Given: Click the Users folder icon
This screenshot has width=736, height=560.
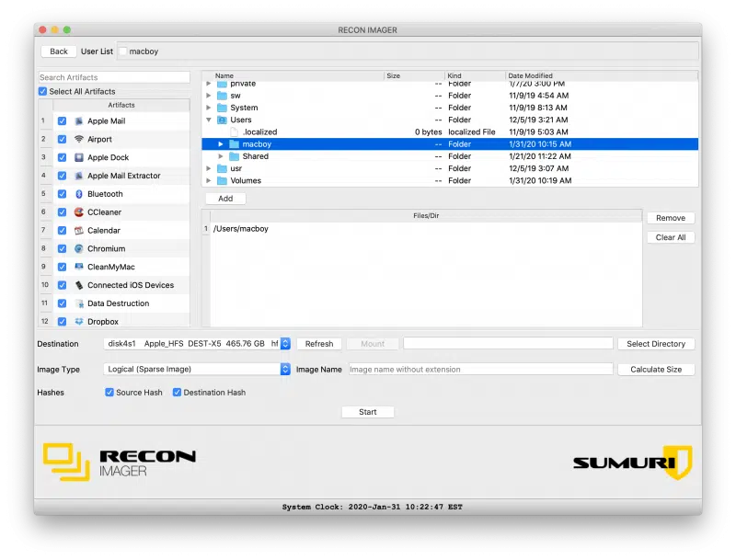Looking at the screenshot, I should [x=222, y=120].
